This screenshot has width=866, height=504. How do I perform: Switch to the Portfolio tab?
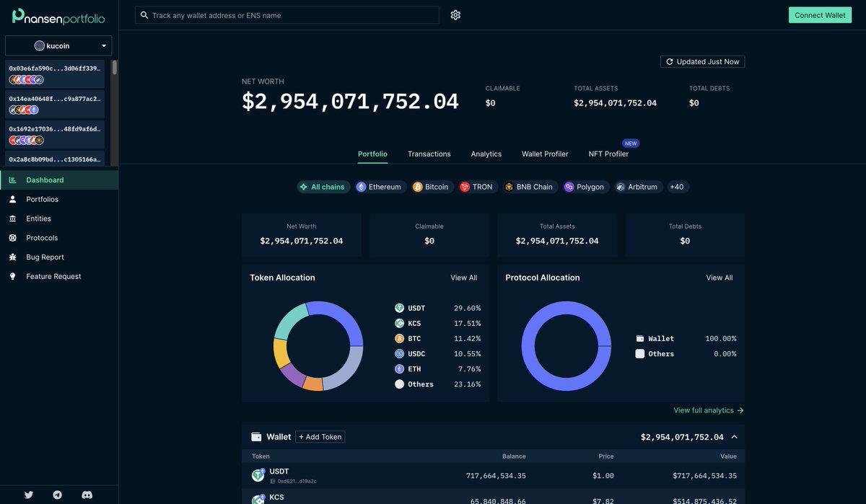(372, 154)
